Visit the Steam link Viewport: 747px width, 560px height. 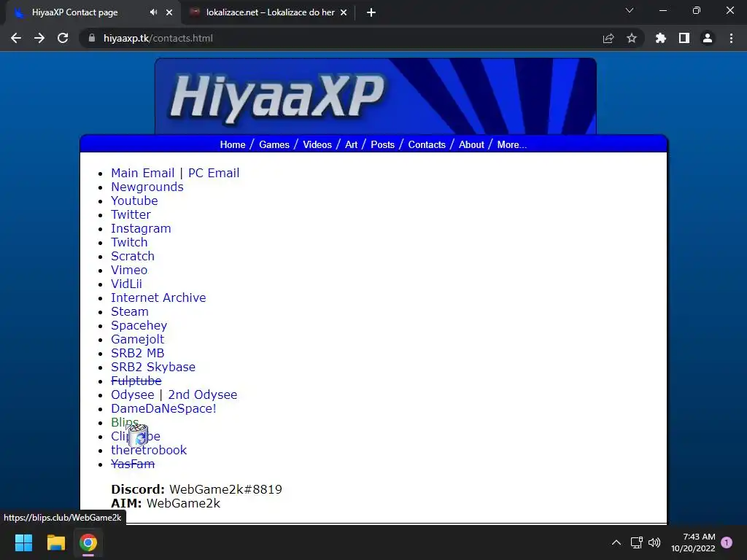(x=130, y=311)
